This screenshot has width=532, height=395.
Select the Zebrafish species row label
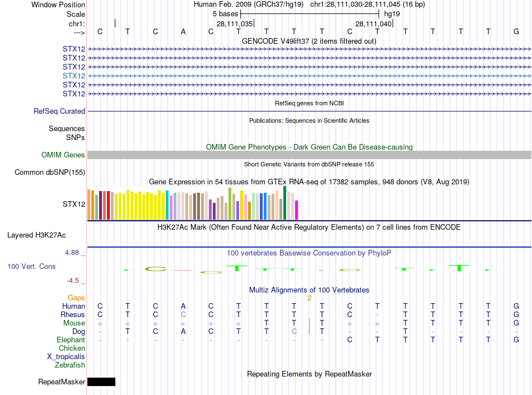[x=70, y=365]
